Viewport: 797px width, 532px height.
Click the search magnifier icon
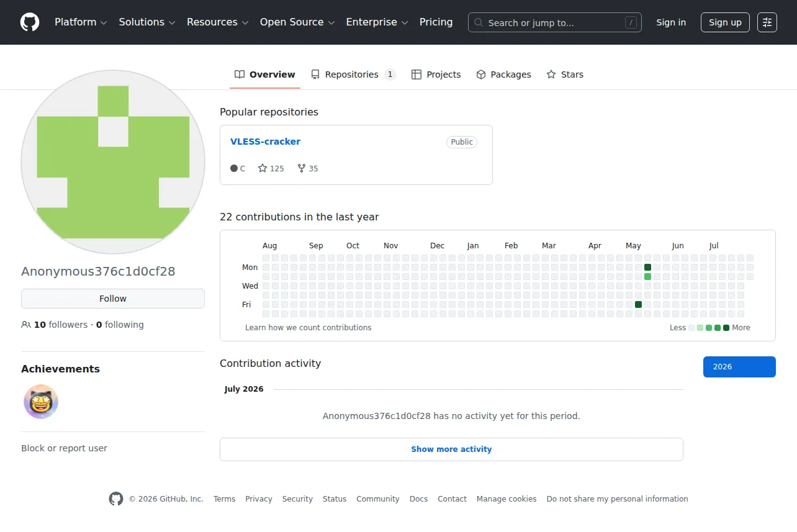coord(479,23)
